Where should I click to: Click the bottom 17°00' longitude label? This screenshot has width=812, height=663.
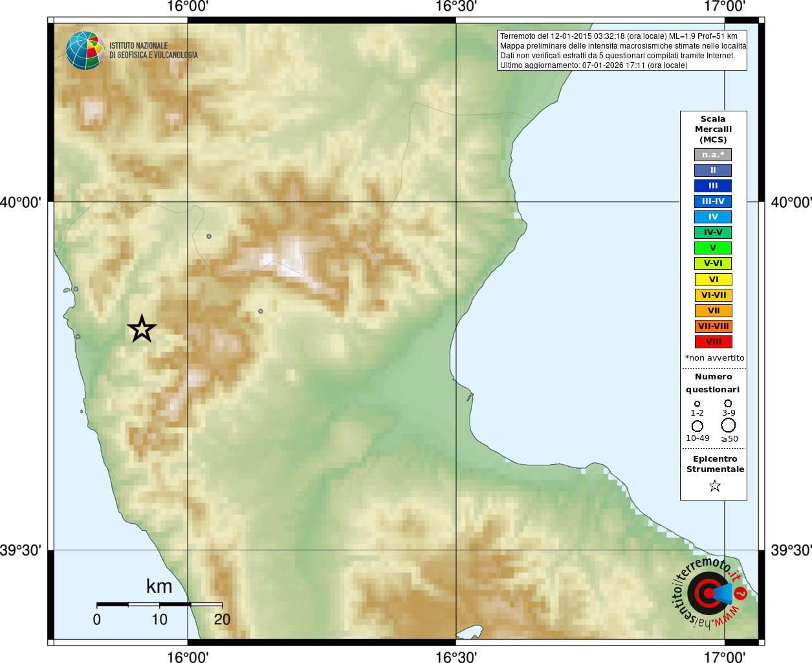[725, 657]
